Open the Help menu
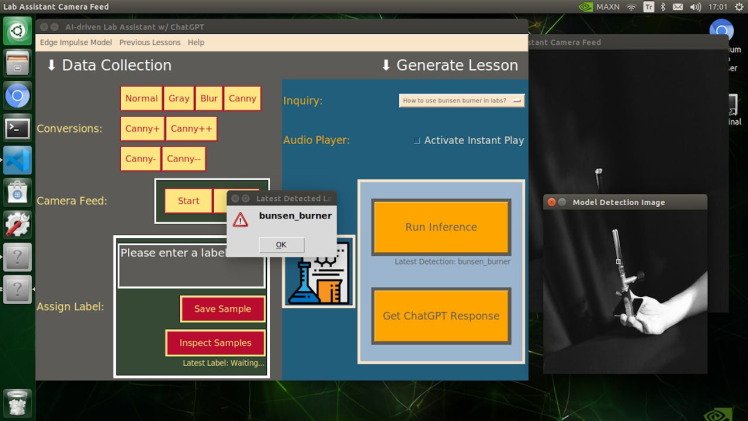 (x=196, y=42)
